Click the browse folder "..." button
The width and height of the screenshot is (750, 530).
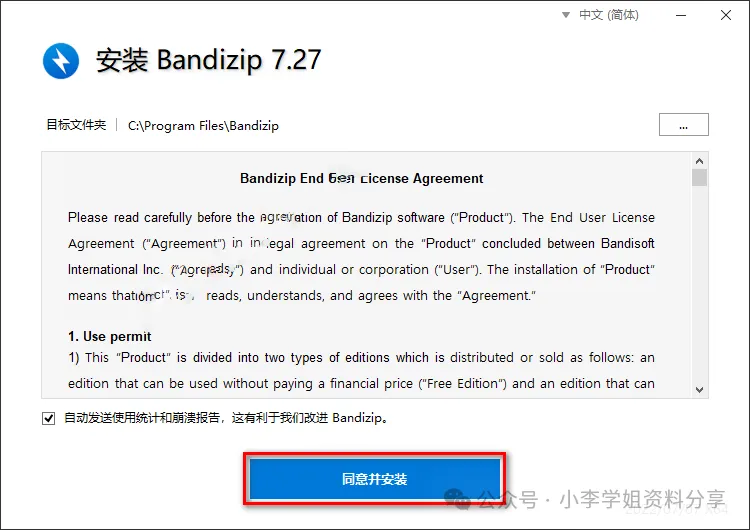click(x=684, y=124)
